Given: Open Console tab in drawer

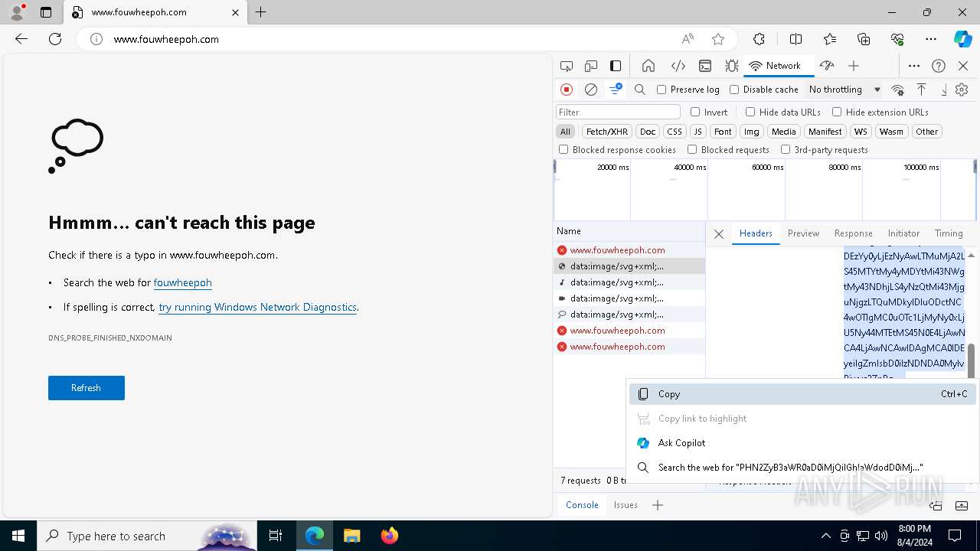Looking at the screenshot, I should click(x=582, y=505).
